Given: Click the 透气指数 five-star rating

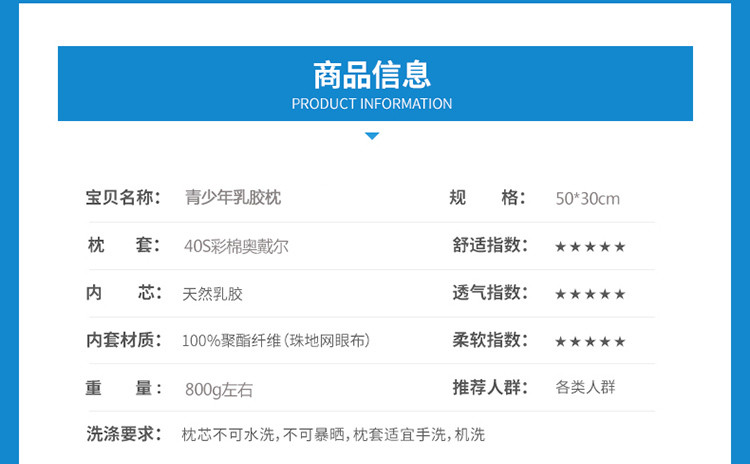Looking at the screenshot, I should pyautogui.click(x=590, y=294).
